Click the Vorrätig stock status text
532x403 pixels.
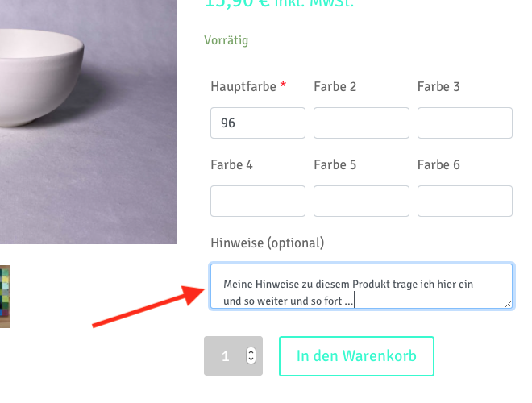click(227, 40)
